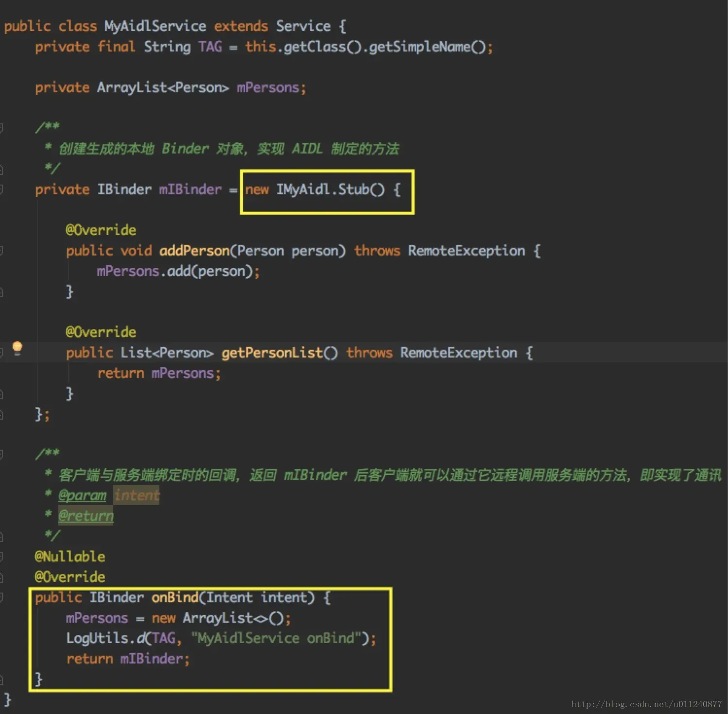Click the comment mentioning Binder and AIDL
Screen dimensions: 728x714
click(x=229, y=149)
